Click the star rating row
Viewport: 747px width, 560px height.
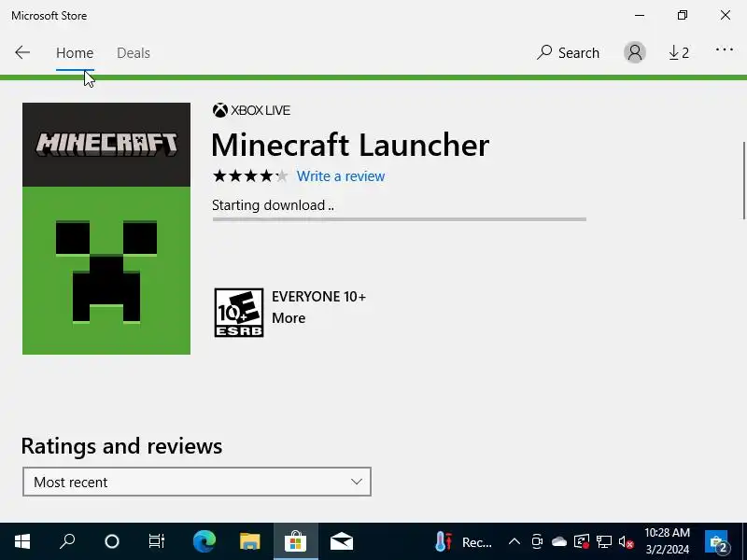[250, 176]
